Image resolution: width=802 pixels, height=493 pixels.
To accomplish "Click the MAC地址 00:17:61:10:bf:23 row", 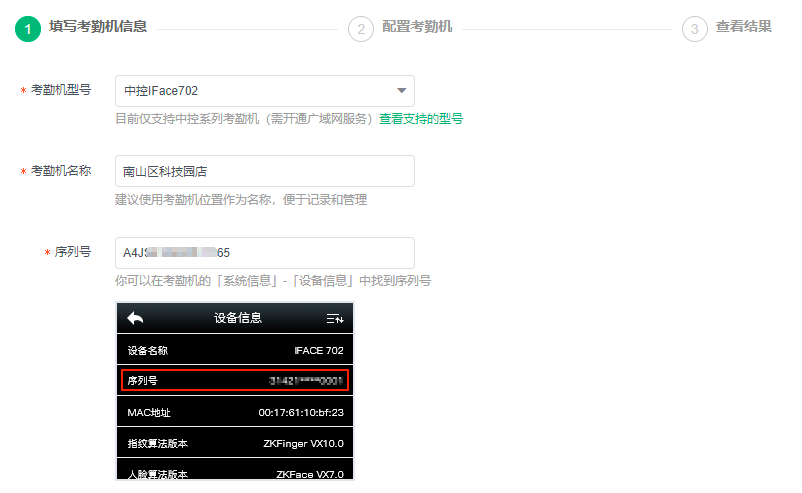I will click(235, 412).
